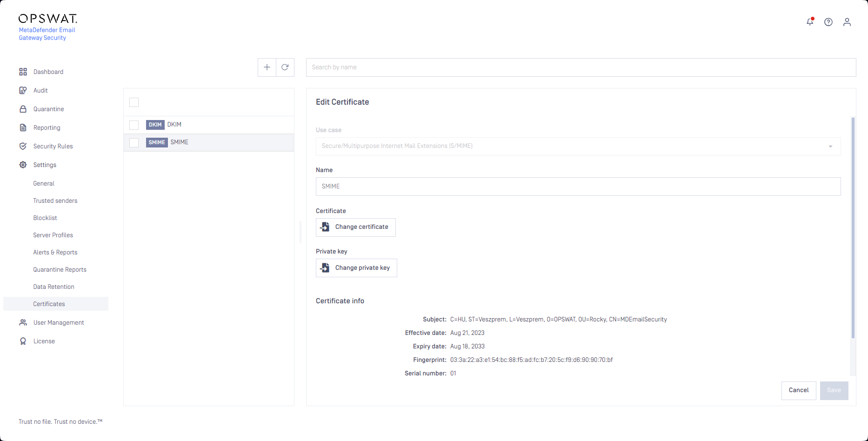Image resolution: width=868 pixels, height=441 pixels.
Task: Click the User Management people icon
Action: [23, 322]
